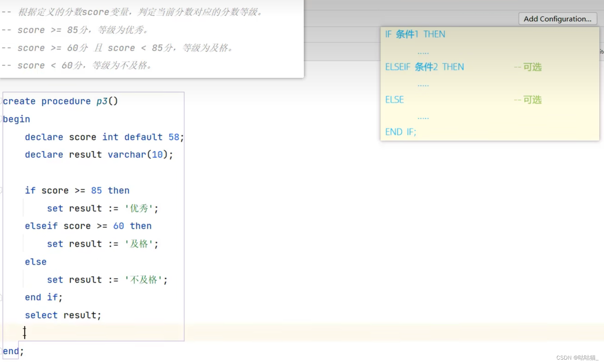Image resolution: width=604 pixels, height=364 pixels.
Task: Click the 'begin' keyword line
Action: pos(17,119)
